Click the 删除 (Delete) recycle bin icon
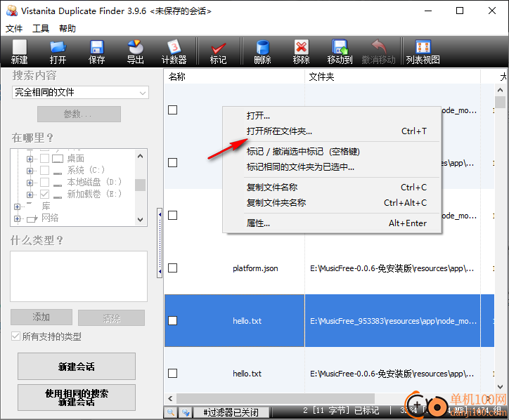509x420 pixels. click(x=262, y=52)
